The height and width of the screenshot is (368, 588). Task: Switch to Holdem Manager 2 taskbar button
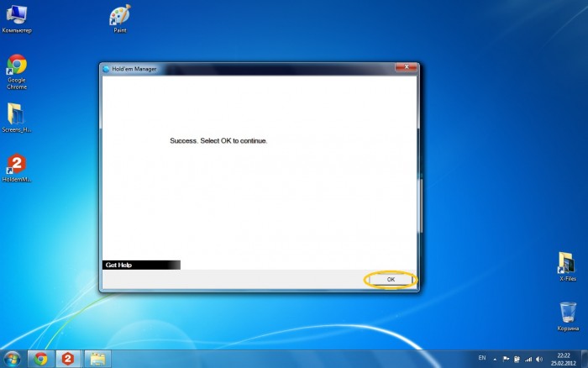[x=68, y=359]
